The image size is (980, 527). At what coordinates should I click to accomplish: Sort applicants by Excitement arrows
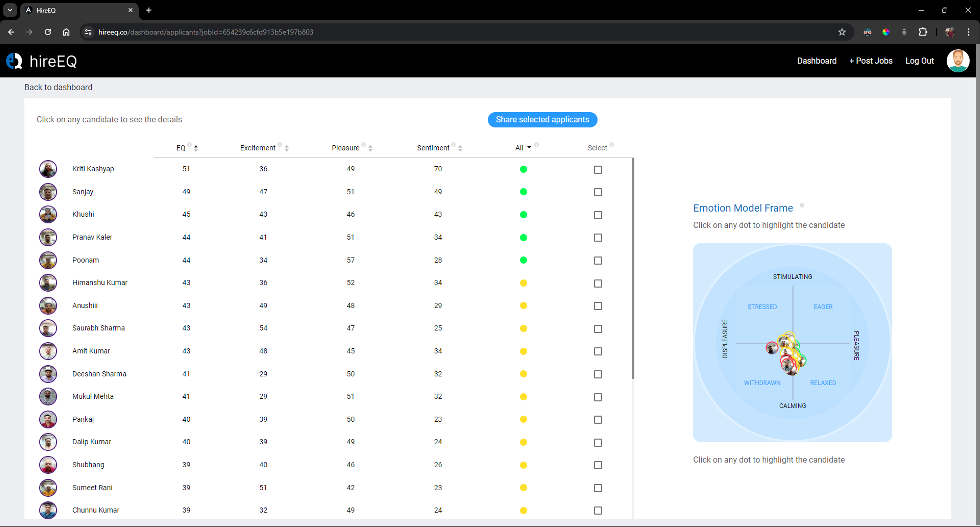click(x=287, y=148)
